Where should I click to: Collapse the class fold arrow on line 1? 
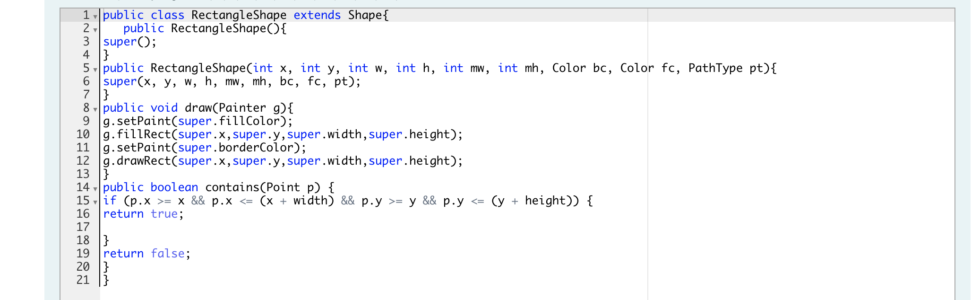(x=95, y=17)
